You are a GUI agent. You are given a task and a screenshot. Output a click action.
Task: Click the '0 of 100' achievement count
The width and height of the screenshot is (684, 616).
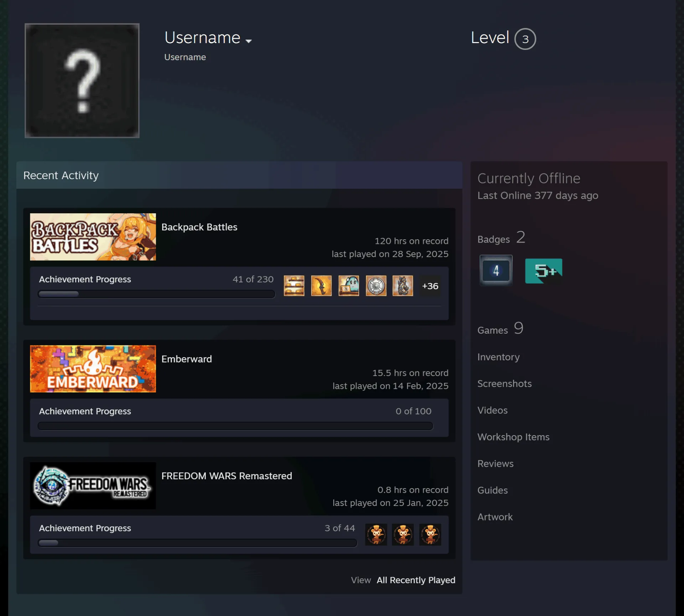(x=414, y=411)
